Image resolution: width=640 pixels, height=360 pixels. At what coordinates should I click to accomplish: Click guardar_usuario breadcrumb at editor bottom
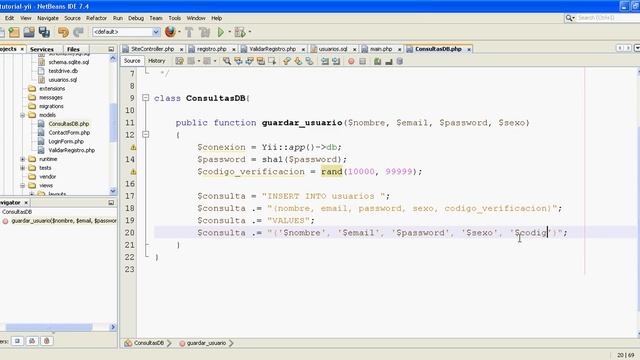(206, 343)
